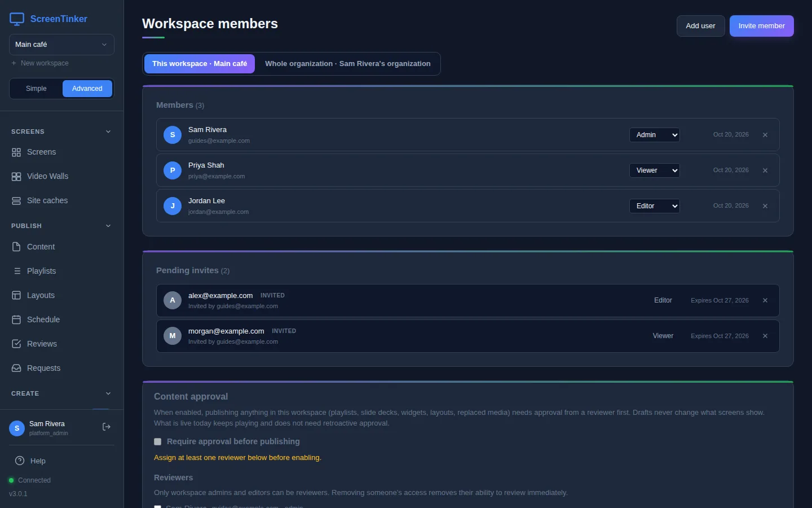This screenshot has width=812, height=508.
Task: Switch to Whole organization tab
Action: point(347,64)
